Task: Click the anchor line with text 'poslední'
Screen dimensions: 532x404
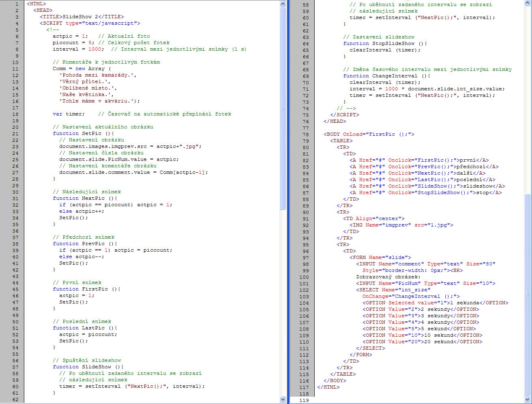Action: [422, 180]
